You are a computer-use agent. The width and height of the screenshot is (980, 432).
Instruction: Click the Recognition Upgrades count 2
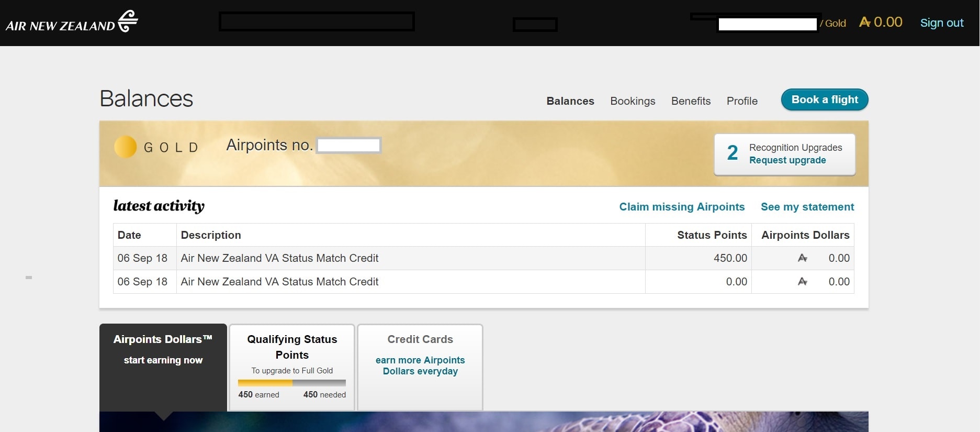[x=733, y=153]
